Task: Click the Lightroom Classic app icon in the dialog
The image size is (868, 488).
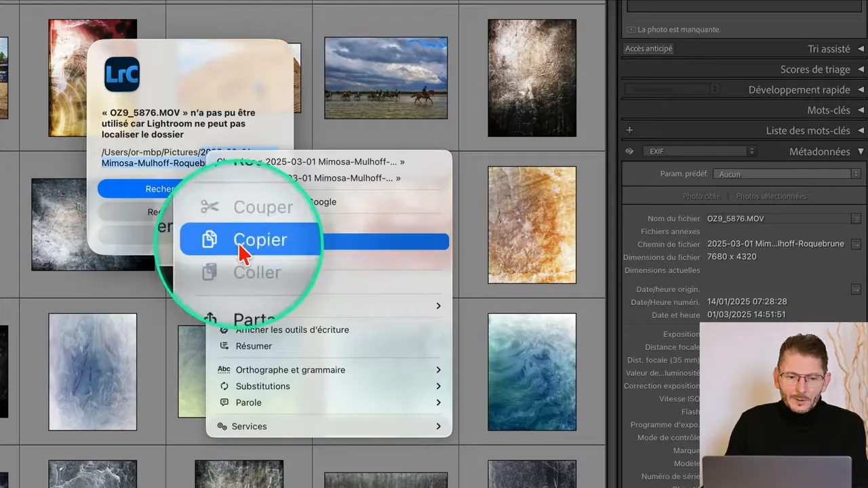Action: coord(122,75)
